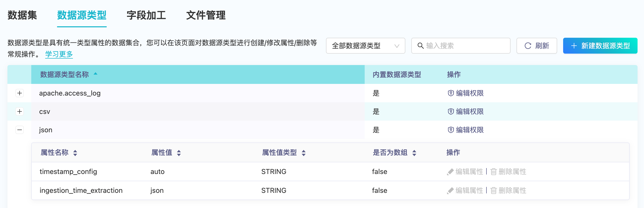
Task: Select the timestamp_config attribute name
Action: coord(68,172)
